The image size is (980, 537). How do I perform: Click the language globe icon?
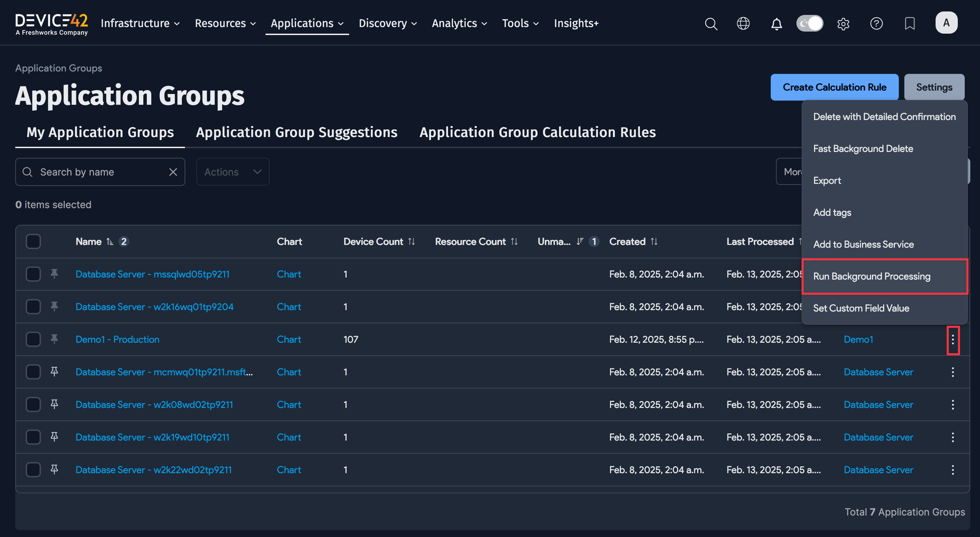tap(743, 24)
